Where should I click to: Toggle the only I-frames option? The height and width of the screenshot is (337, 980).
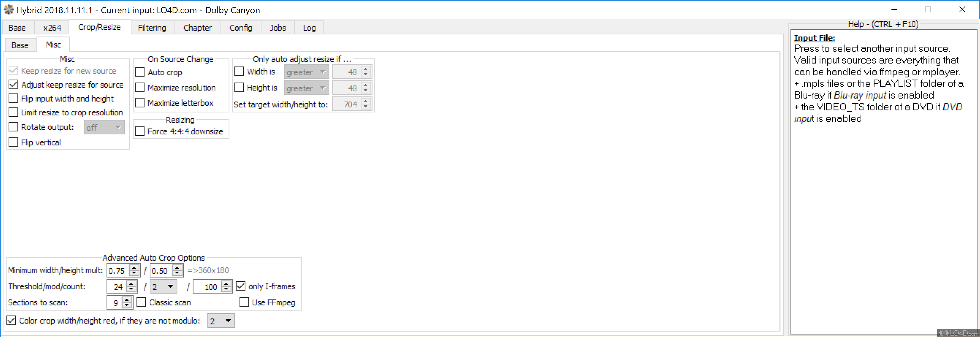coord(241,286)
